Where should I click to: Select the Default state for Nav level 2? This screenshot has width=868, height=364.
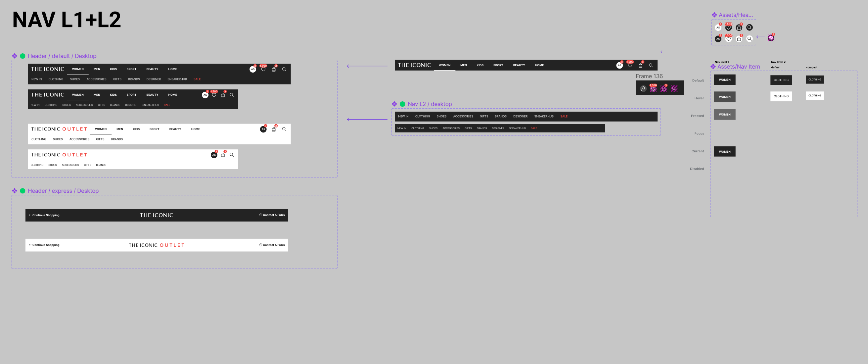pos(781,80)
